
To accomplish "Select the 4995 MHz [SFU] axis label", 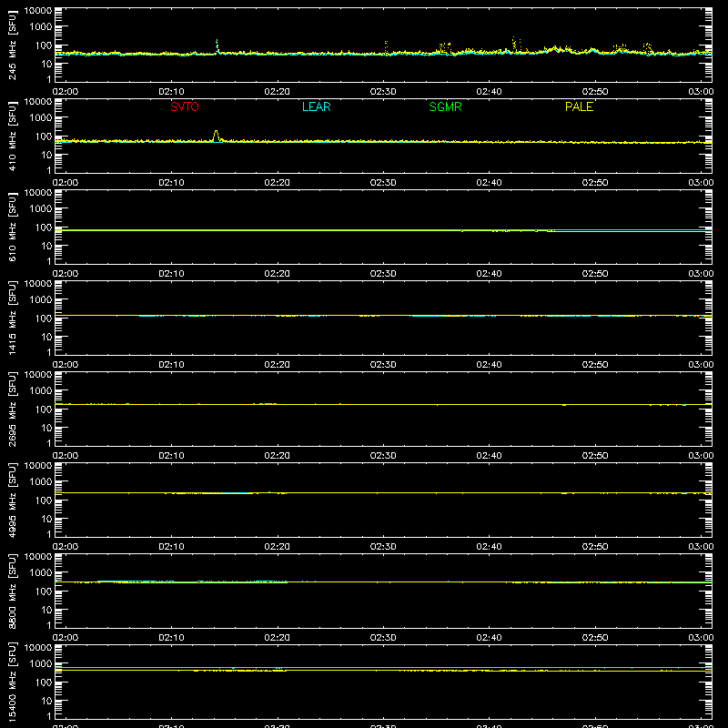I will tap(12, 500).
